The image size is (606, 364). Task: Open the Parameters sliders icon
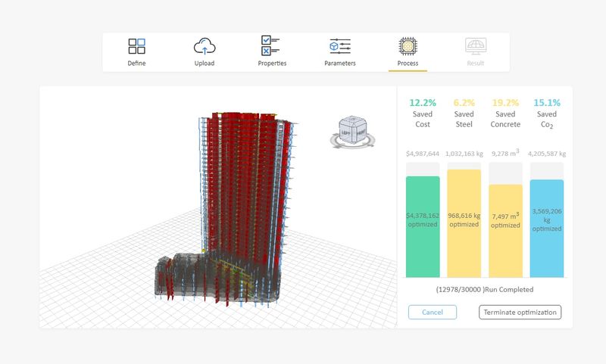coord(339,46)
